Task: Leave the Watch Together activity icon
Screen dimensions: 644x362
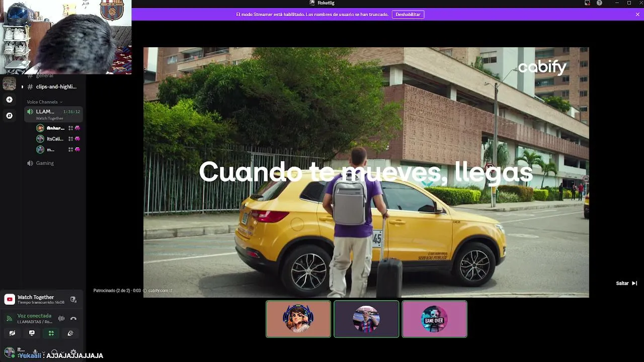Action: coord(73,300)
